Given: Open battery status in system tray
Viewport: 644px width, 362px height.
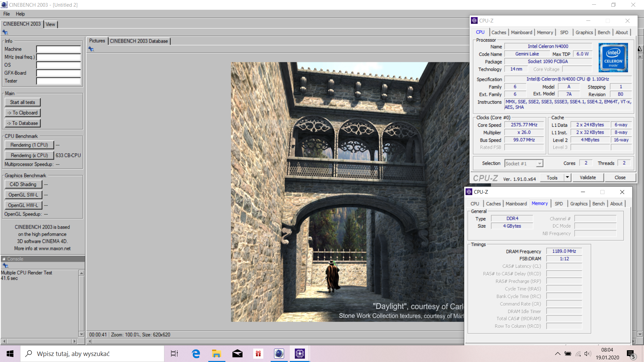Looking at the screenshot, I should click(568, 354).
